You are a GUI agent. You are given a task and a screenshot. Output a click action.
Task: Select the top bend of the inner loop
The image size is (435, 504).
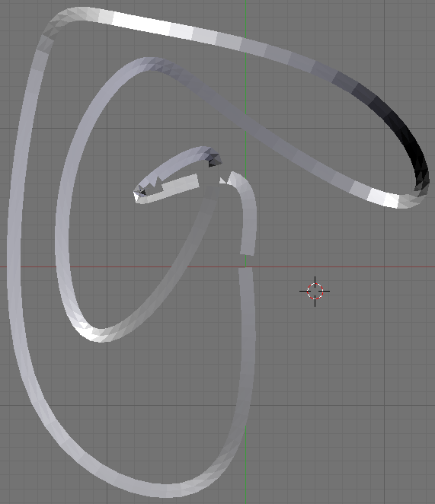[145, 64]
